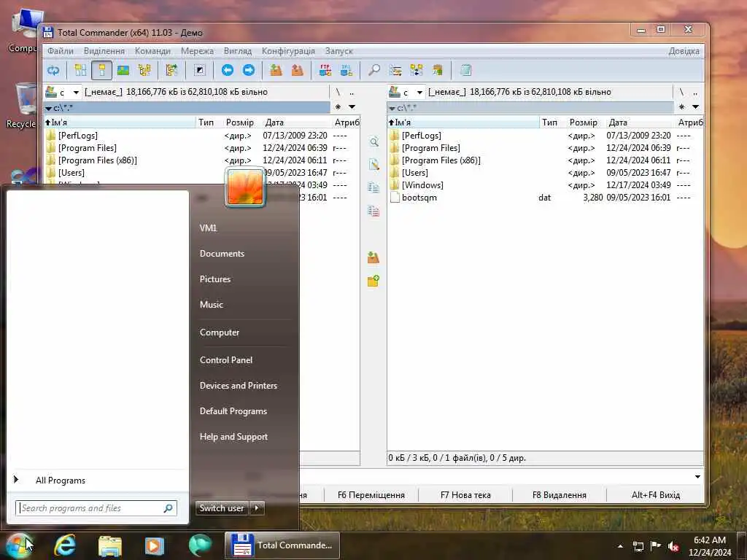Enable thumbnails view in toolbar
This screenshot has height=560, width=747.
click(x=123, y=71)
